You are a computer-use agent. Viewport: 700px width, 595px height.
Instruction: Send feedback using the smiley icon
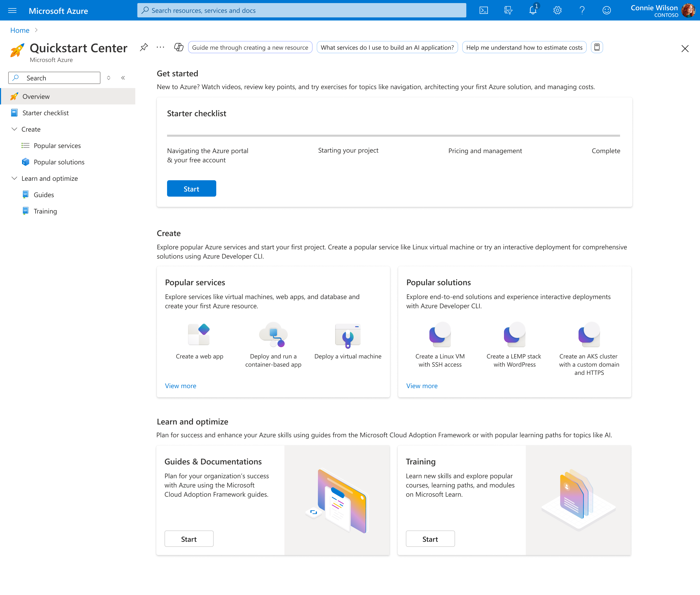click(606, 10)
